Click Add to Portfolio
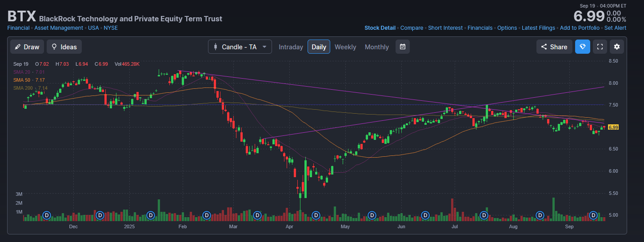 (x=580, y=28)
